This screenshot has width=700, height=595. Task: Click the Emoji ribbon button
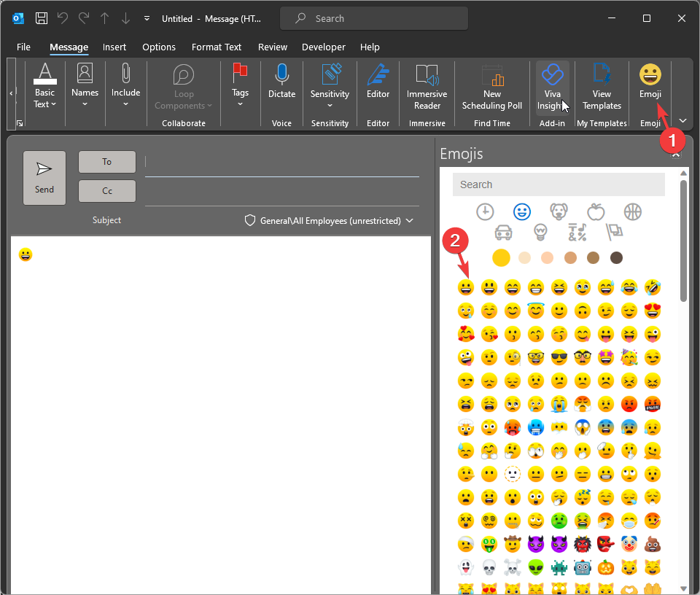[650, 80]
